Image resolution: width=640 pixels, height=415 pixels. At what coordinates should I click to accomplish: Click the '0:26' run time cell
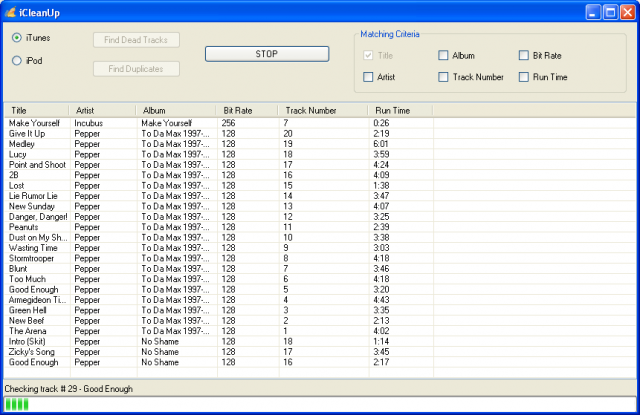point(381,123)
